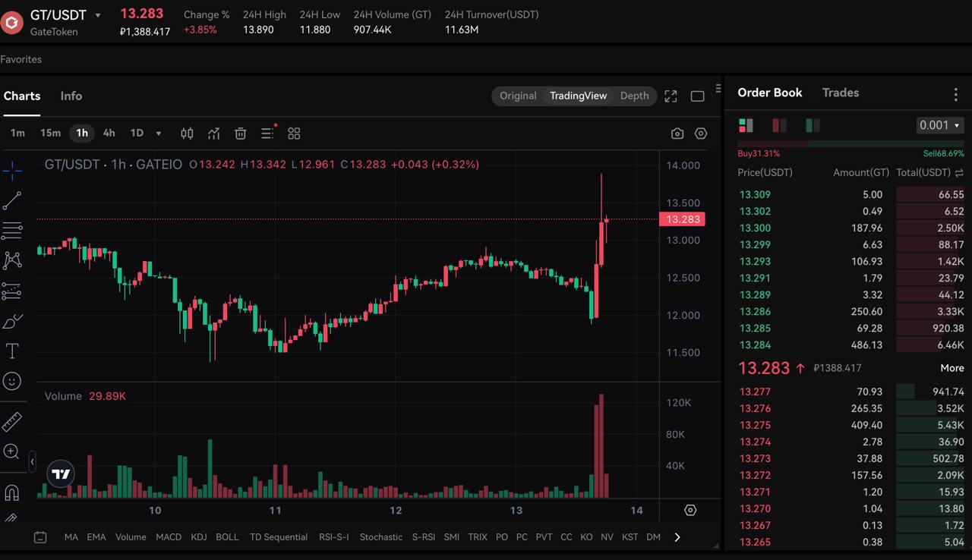Enter fullscreen chart mode
The image size is (972, 560).
671,96
